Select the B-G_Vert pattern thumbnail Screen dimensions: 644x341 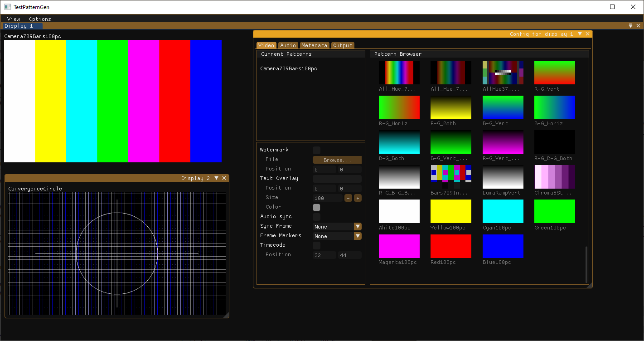tap(503, 107)
